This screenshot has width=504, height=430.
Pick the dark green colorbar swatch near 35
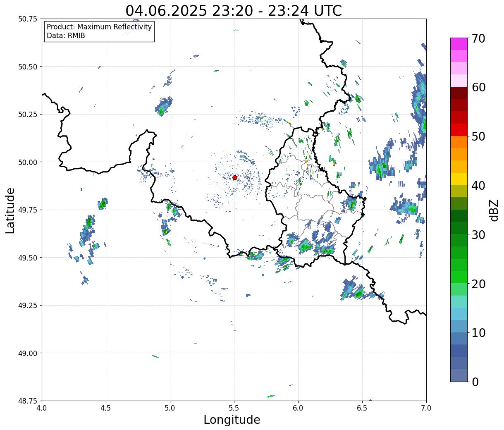(459, 215)
